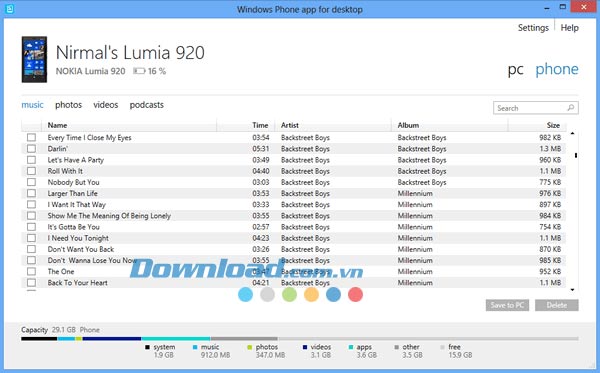
Task: Click the music legend swatch
Action: [x=195, y=347]
